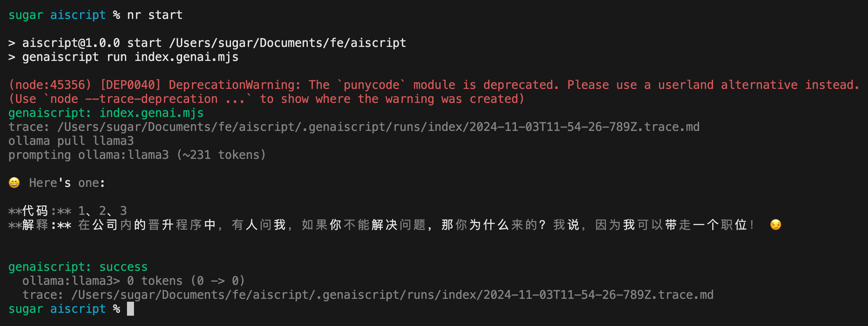Screen dimensions: 868x326
Task: Click the node --trace-deprecation hint line
Action: click(x=266, y=99)
